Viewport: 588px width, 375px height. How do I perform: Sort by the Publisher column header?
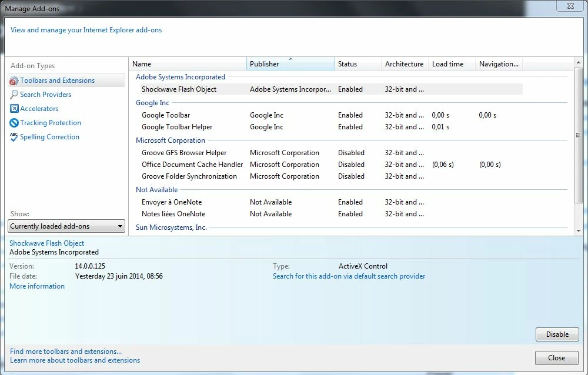click(290, 63)
